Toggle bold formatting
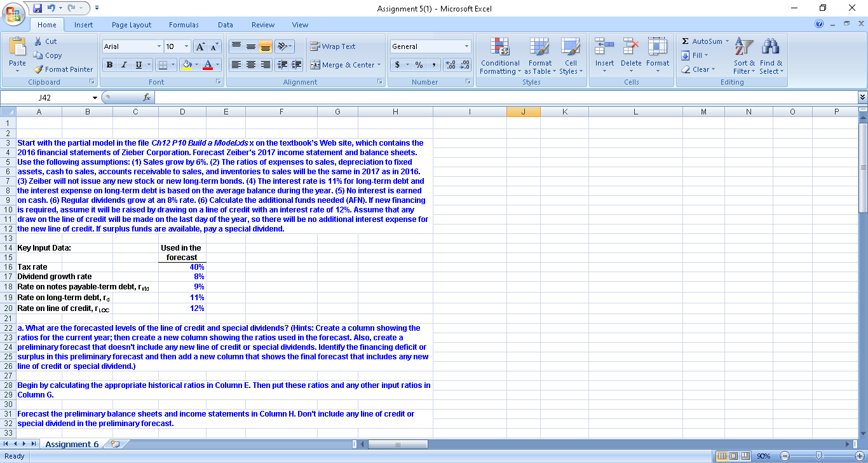 [x=108, y=66]
